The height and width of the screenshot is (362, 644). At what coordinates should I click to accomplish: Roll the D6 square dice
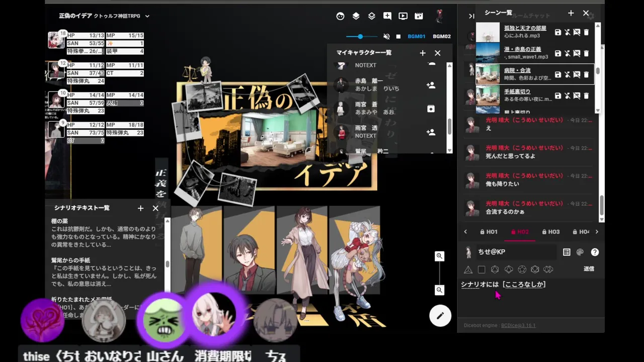[481, 269]
